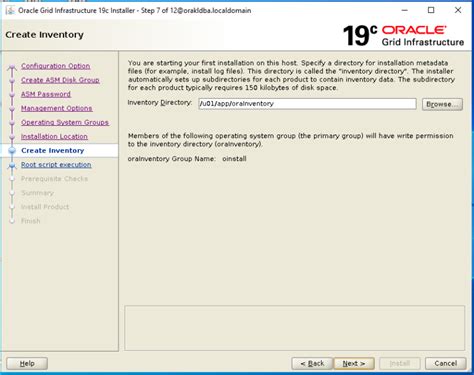The width and height of the screenshot is (474, 375).
Task: Click the Configuration Option step marker
Action: pos(12,67)
